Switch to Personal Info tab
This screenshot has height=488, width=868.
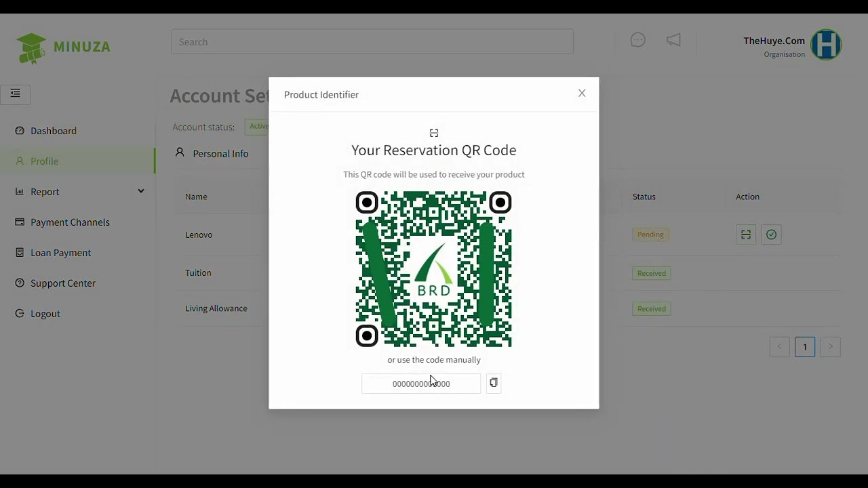(212, 154)
